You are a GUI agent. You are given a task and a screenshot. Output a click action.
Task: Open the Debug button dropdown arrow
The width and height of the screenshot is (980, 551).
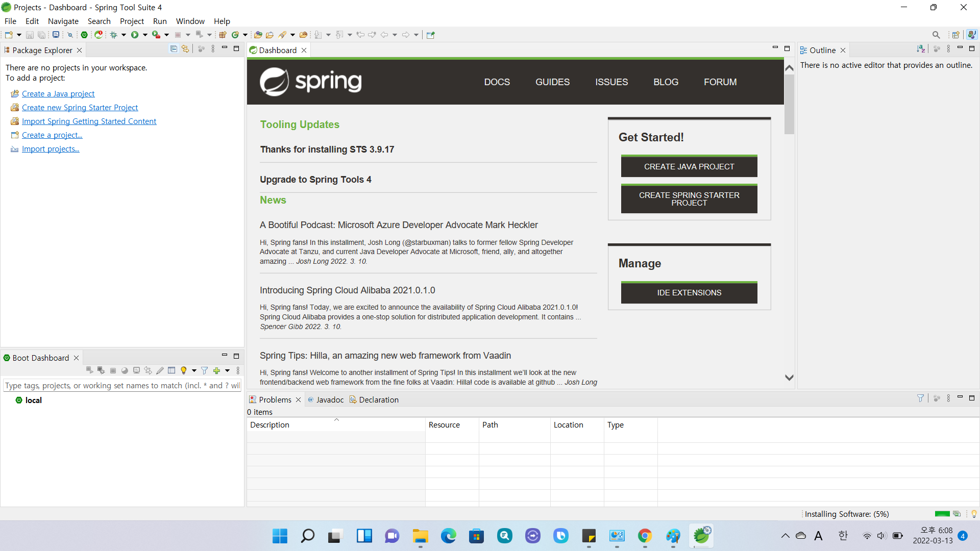click(124, 35)
